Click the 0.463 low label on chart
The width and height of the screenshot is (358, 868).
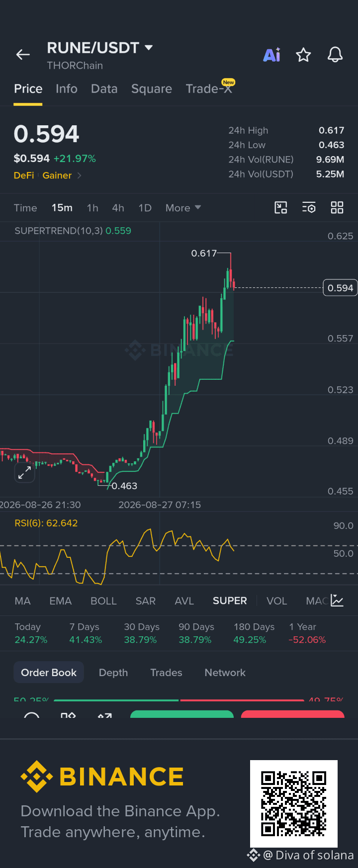point(124,486)
